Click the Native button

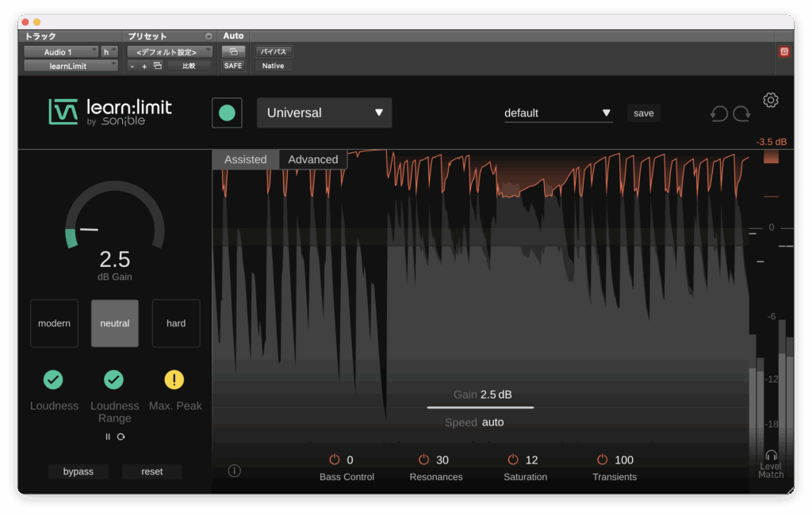pos(273,66)
